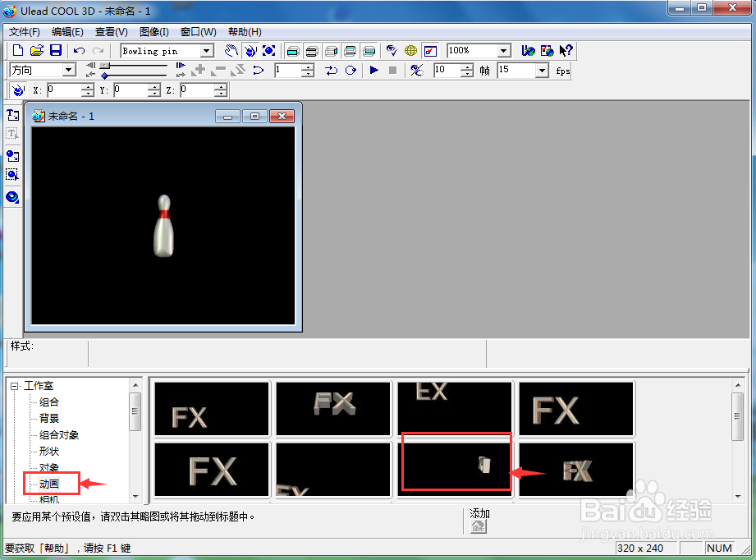Select 背景 in the EasyPalette tree
The image size is (756, 560).
(x=49, y=418)
